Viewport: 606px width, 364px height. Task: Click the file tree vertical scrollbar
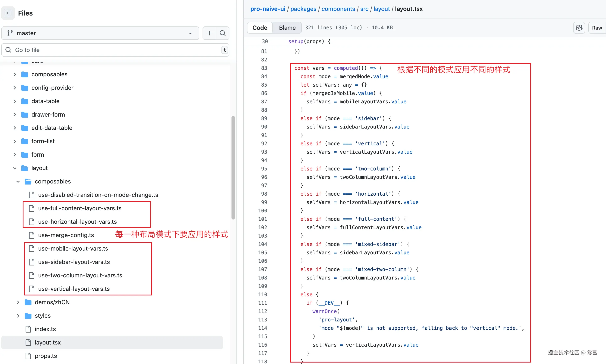pyautogui.click(x=233, y=167)
